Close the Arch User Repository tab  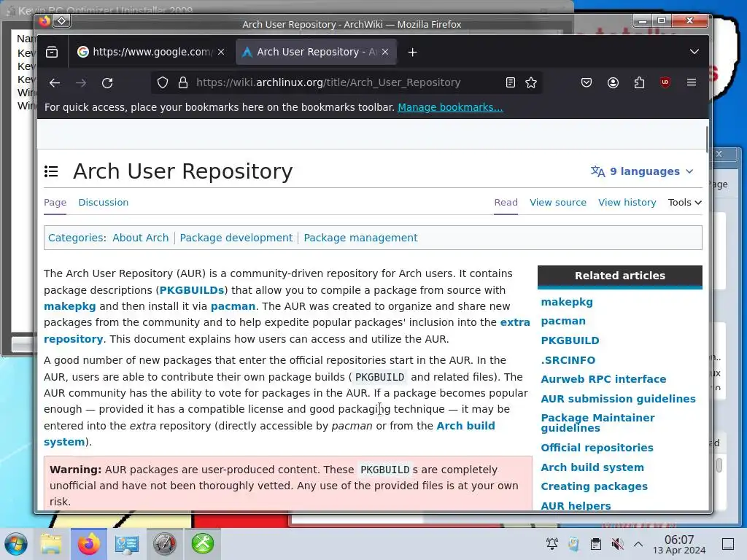click(x=385, y=52)
